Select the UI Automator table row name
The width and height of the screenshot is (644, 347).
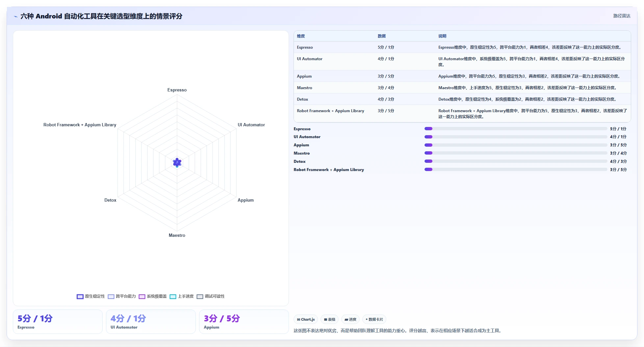coord(310,59)
